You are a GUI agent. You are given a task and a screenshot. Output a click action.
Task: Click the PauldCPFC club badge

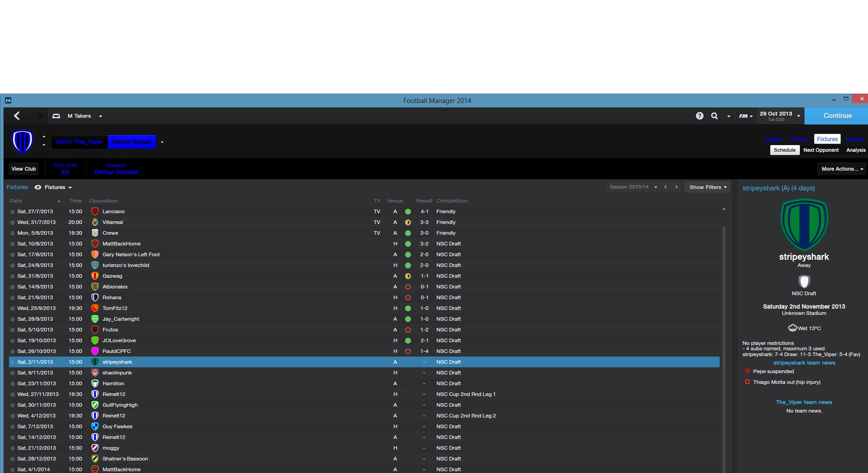click(95, 351)
